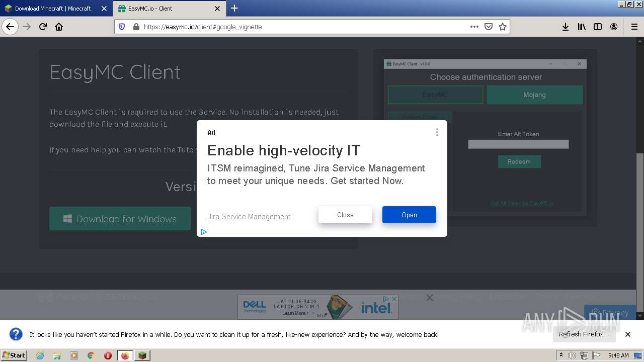This screenshot has width=644, height=362.
Task: Close the EasyMC.io Client tab
Action: click(217, 9)
